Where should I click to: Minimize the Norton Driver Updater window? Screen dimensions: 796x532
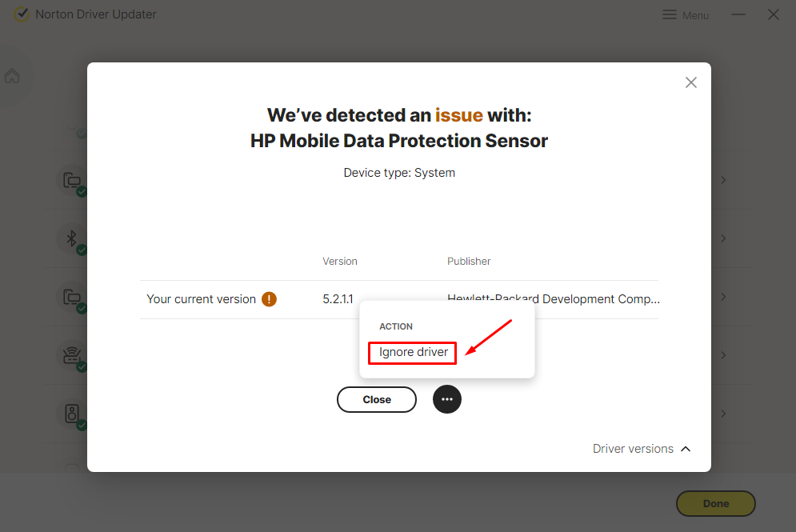(x=738, y=14)
